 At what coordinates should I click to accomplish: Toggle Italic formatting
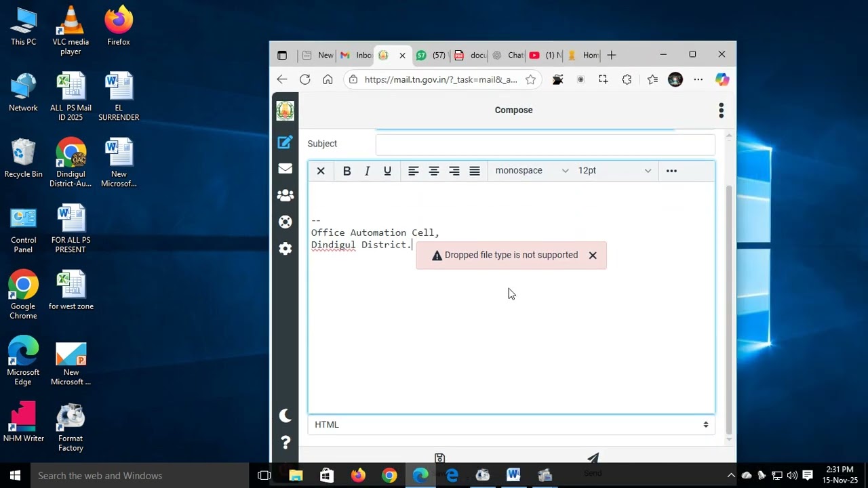click(367, 171)
